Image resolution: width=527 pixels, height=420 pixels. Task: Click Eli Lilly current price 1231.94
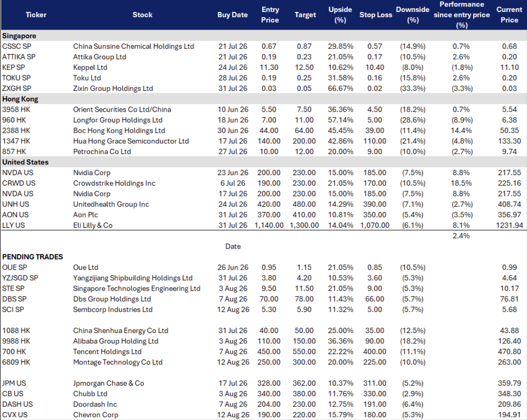tap(510, 225)
